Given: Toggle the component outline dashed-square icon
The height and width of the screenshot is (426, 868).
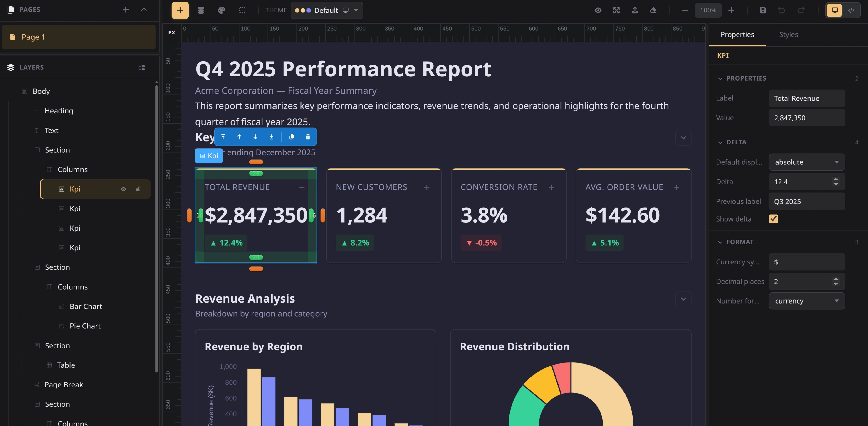Looking at the screenshot, I should (x=242, y=10).
